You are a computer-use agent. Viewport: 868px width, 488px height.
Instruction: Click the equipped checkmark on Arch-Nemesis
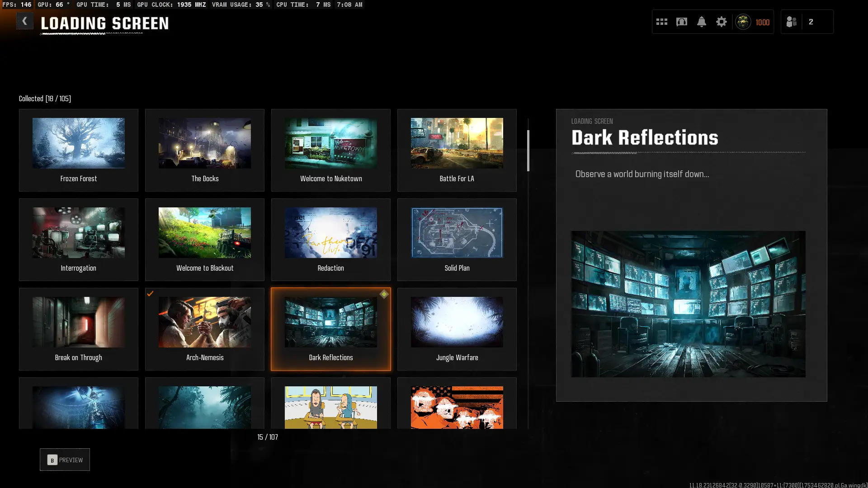click(150, 294)
